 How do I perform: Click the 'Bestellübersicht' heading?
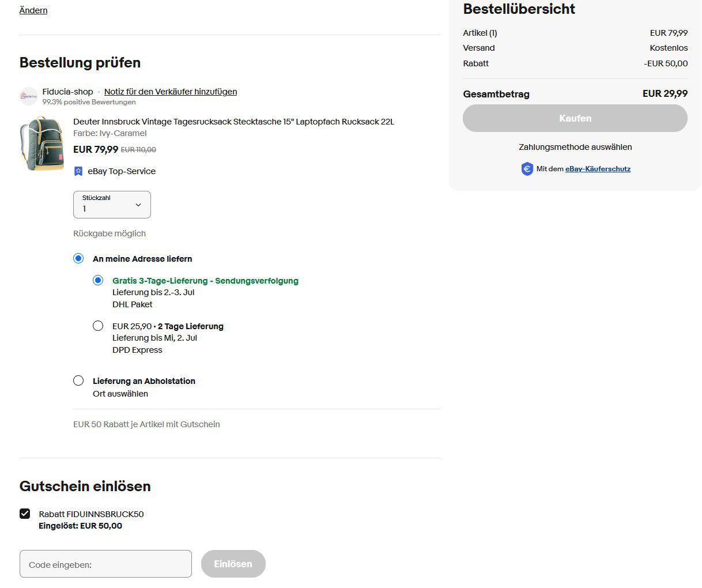(x=519, y=9)
